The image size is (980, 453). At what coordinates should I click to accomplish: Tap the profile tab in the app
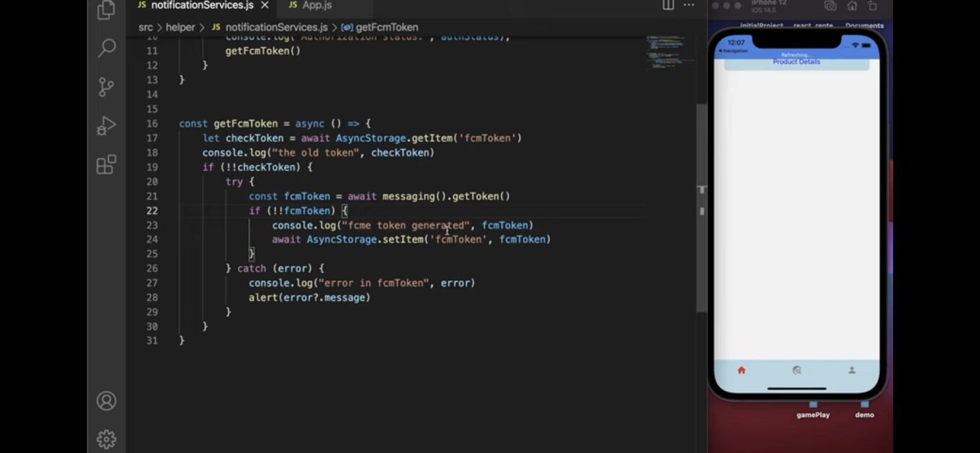851,370
